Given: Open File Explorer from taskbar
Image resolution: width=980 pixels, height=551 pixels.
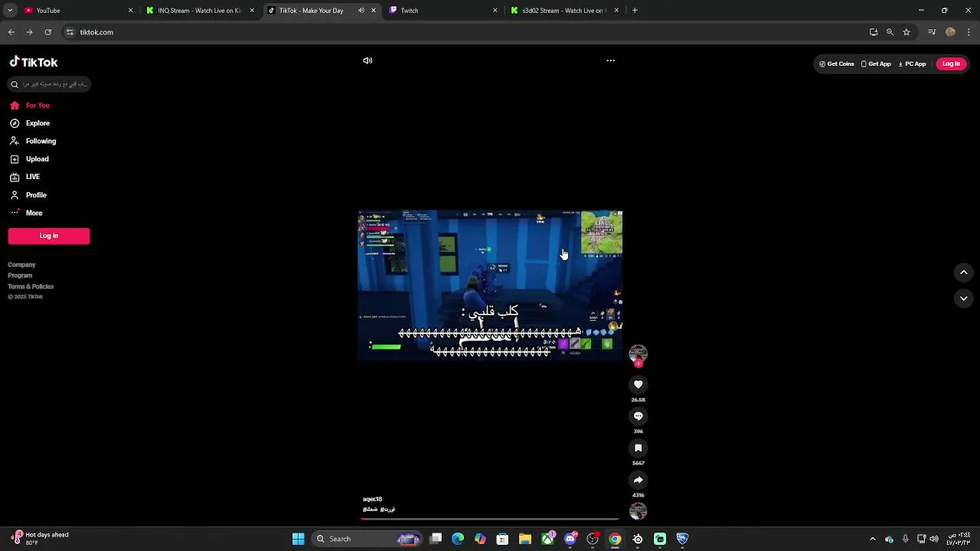Looking at the screenshot, I should (x=525, y=539).
